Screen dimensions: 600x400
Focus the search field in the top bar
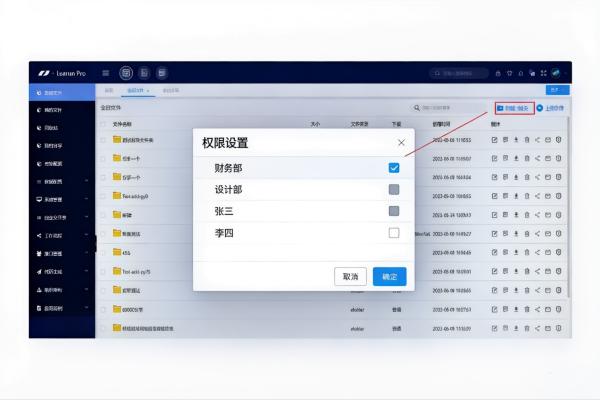click(459, 73)
